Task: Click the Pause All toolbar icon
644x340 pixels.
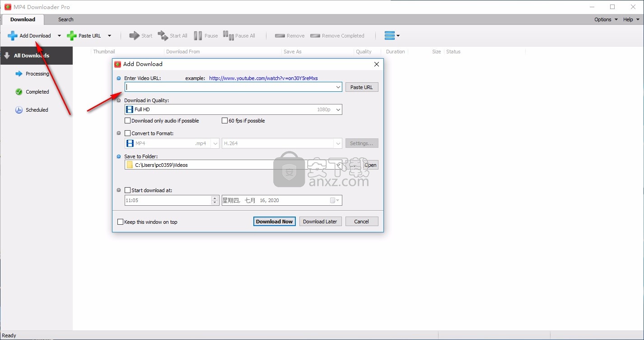Action: click(229, 36)
